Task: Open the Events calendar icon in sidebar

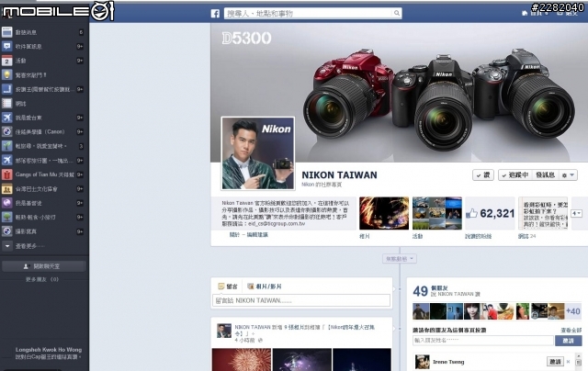Action: click(x=6, y=61)
